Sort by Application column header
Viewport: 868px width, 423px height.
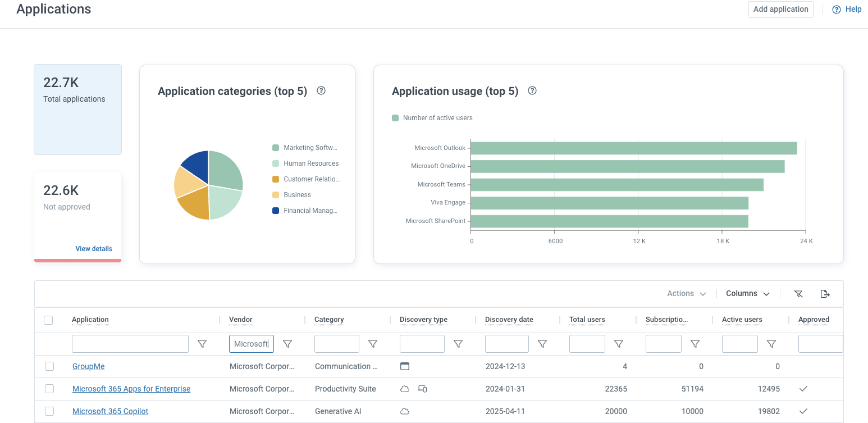[x=90, y=320]
